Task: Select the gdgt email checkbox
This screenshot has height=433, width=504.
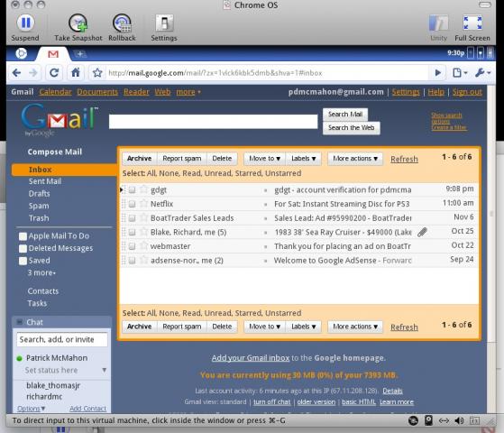Action: click(x=133, y=189)
